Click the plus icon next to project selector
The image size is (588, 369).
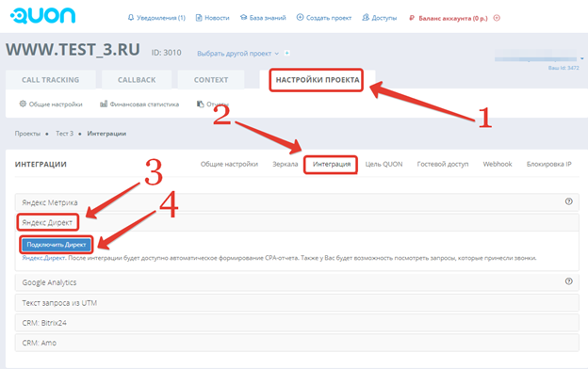[x=286, y=54]
